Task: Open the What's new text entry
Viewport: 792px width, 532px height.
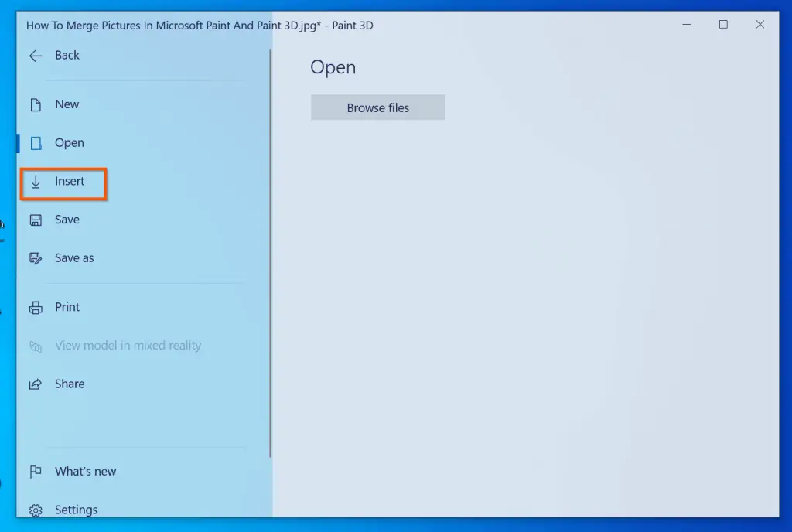Action: tap(85, 472)
